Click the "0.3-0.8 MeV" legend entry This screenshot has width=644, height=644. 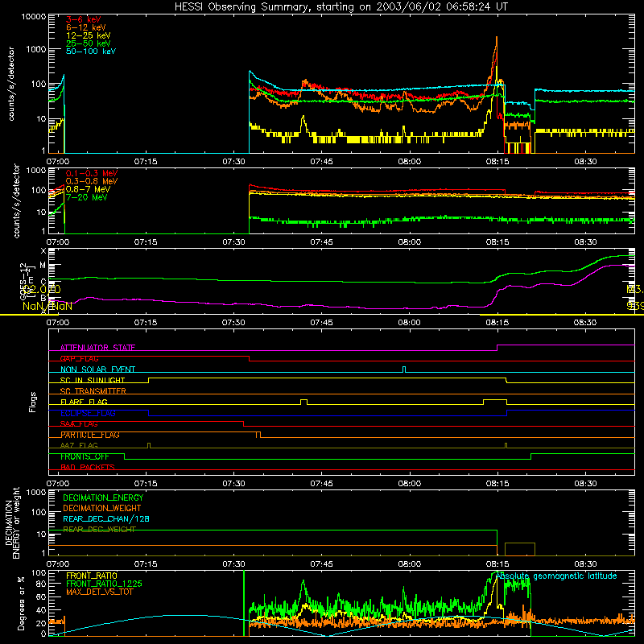pyautogui.click(x=91, y=181)
